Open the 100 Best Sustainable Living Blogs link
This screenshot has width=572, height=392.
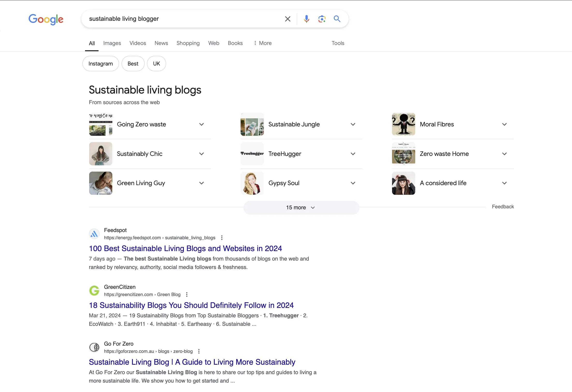[x=185, y=248]
